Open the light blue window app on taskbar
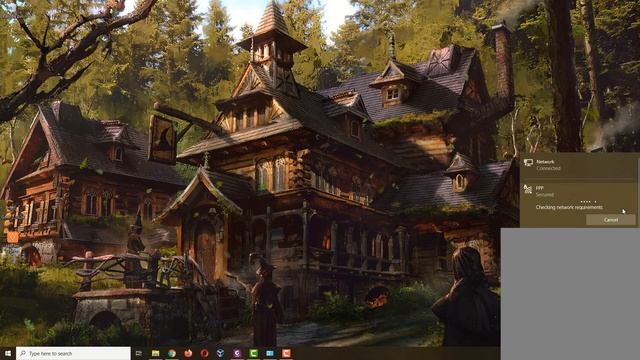The image size is (640, 360). [270, 353]
